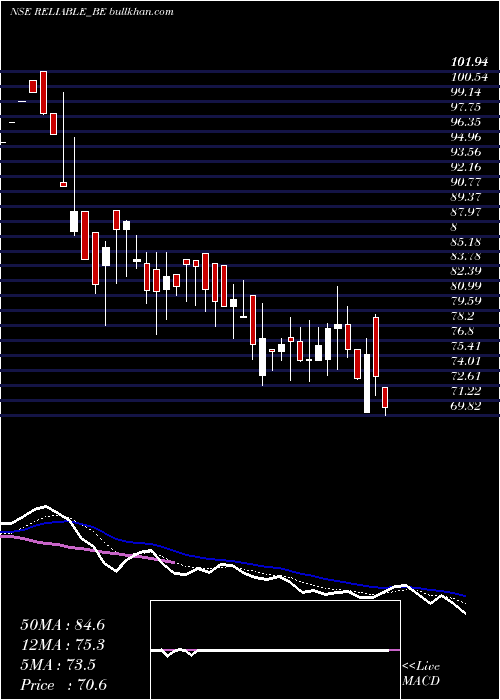Screen dimensions: 500x700
Task: Click the 101.94 price axis label
Action: point(468,62)
